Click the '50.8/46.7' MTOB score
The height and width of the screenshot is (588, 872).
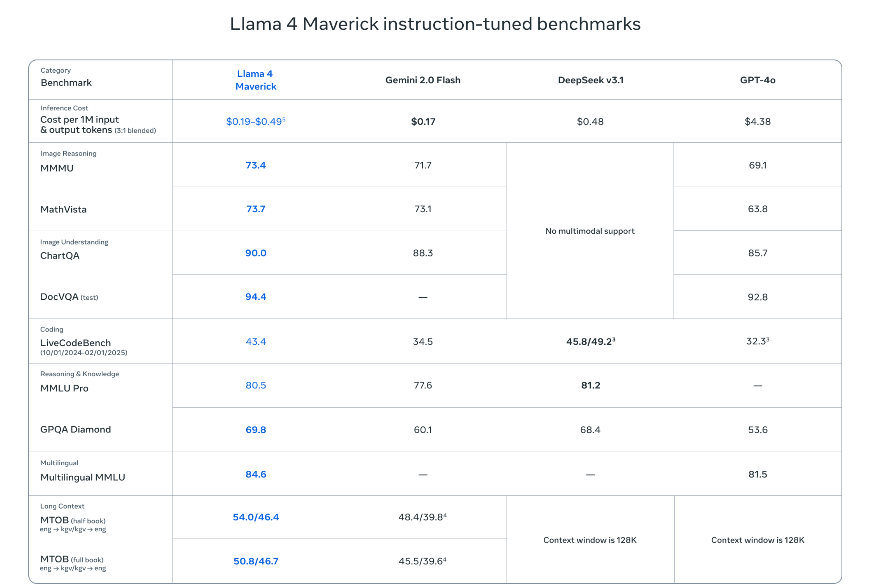(256, 561)
